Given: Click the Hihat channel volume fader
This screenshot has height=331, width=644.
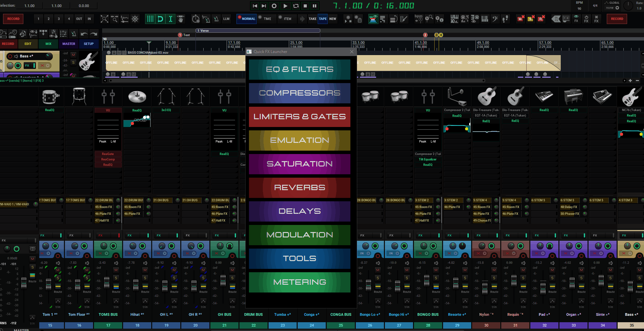Looking at the screenshot, I should [x=136, y=285].
